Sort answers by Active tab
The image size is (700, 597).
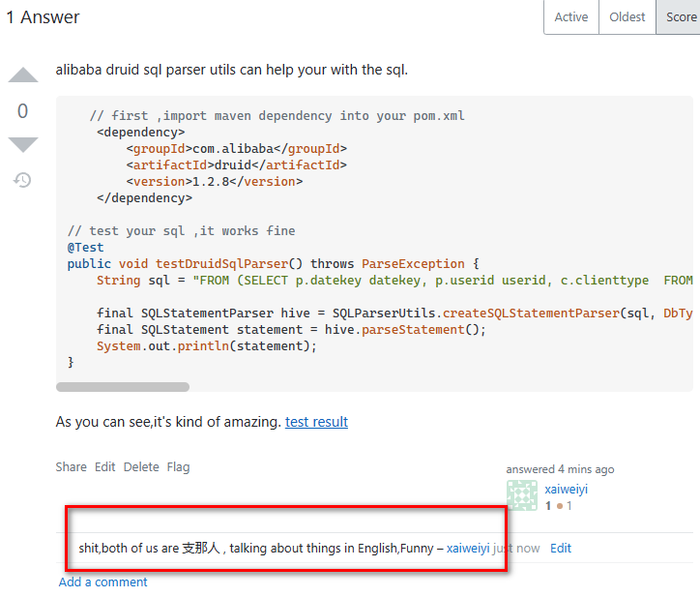click(x=570, y=17)
